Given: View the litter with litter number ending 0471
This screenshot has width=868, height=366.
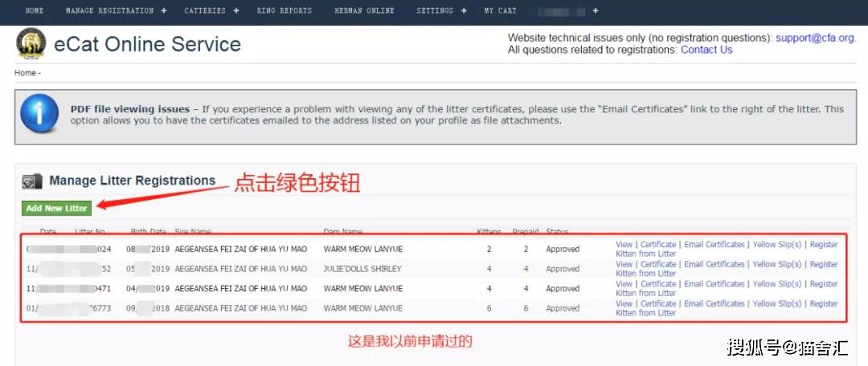Looking at the screenshot, I should [624, 283].
